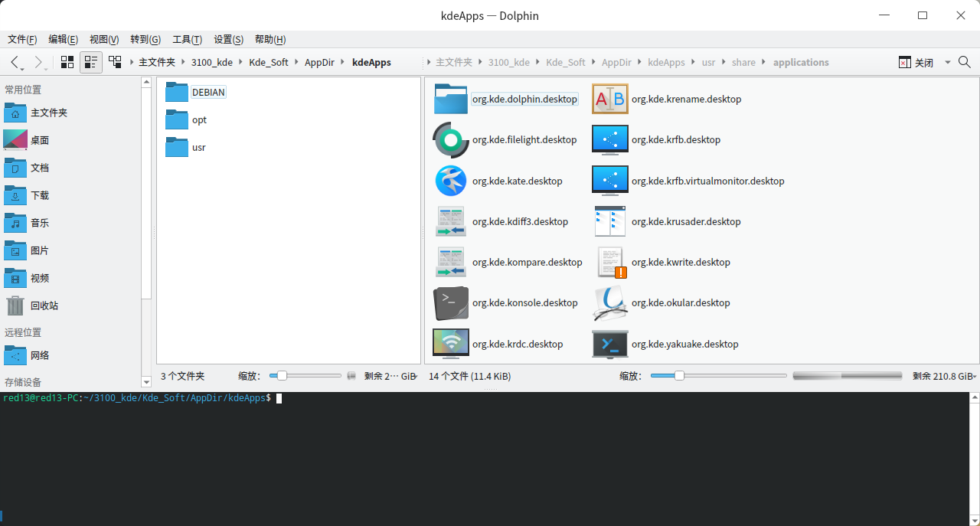980x526 pixels.
Task: Select org.kde.filelight.desktop file icon
Action: (x=451, y=140)
